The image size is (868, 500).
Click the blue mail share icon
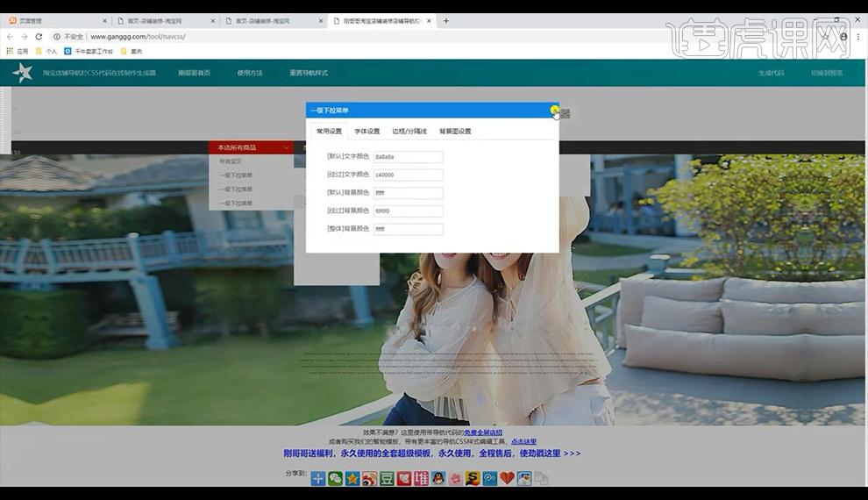[x=523, y=478]
